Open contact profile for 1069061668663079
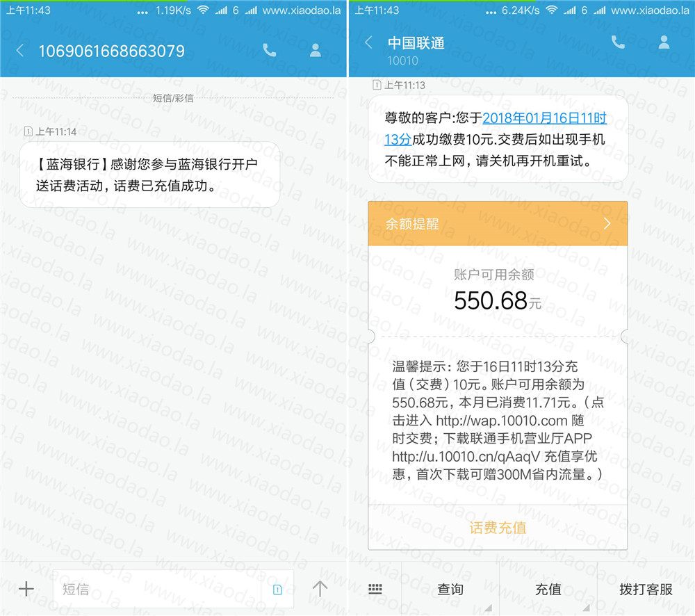This screenshot has width=695, height=616. [315, 50]
